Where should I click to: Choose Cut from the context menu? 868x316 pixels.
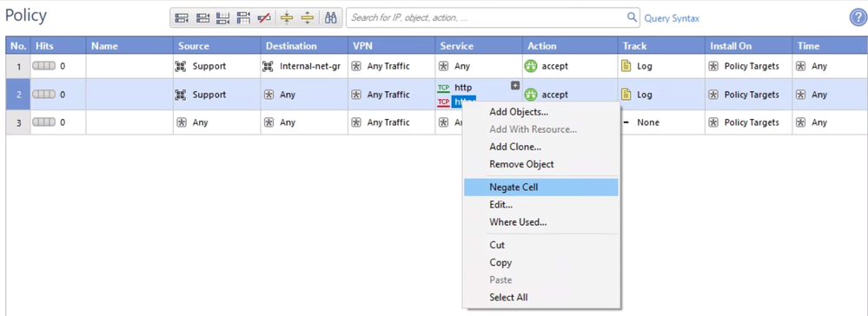click(x=497, y=245)
